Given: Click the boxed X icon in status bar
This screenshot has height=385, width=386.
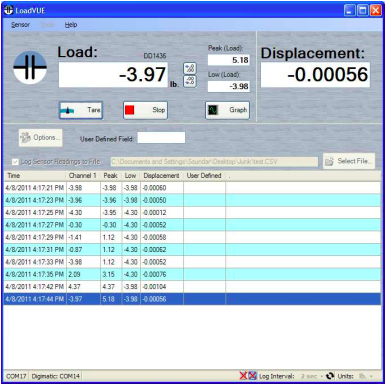Looking at the screenshot, I should 252,376.
